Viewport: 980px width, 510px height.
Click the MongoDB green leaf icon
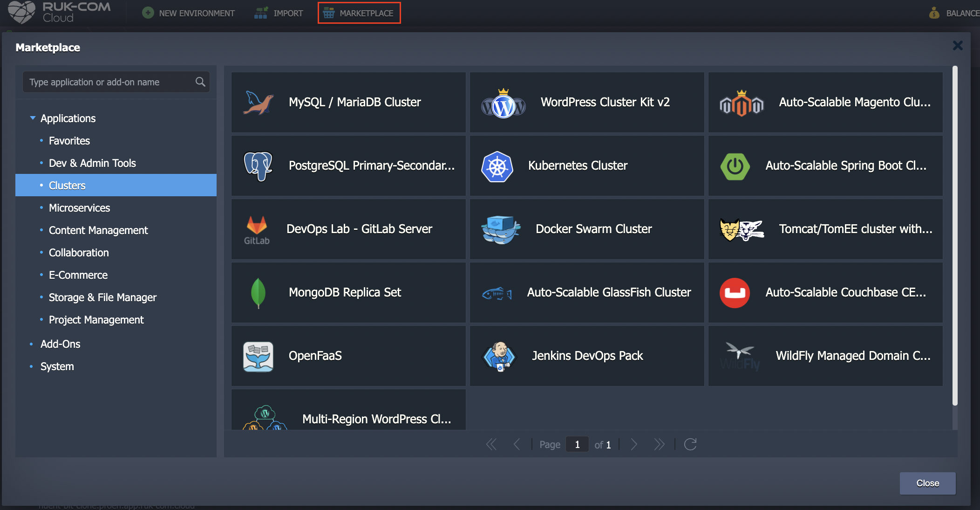258,293
